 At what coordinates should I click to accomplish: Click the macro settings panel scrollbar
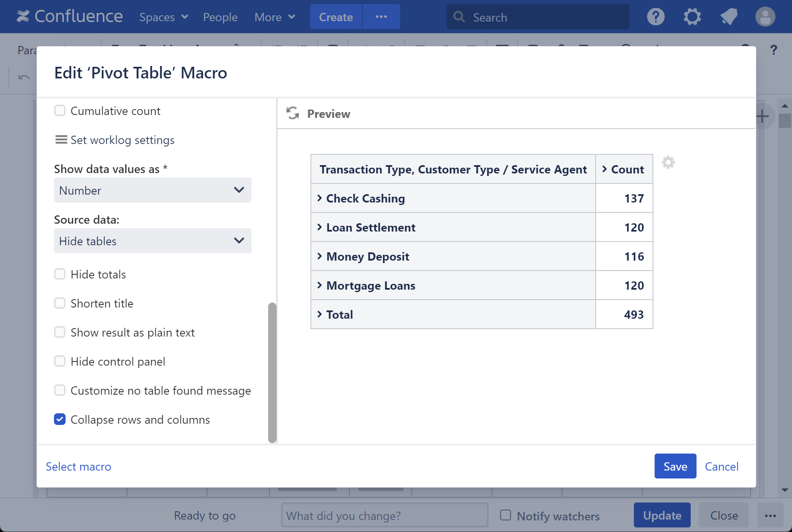tap(272, 372)
